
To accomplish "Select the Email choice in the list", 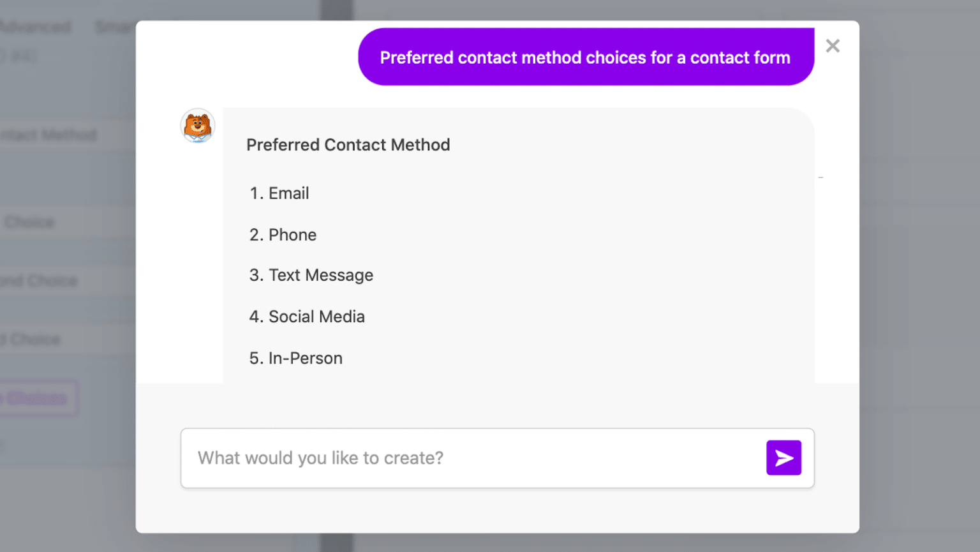I will coord(288,193).
